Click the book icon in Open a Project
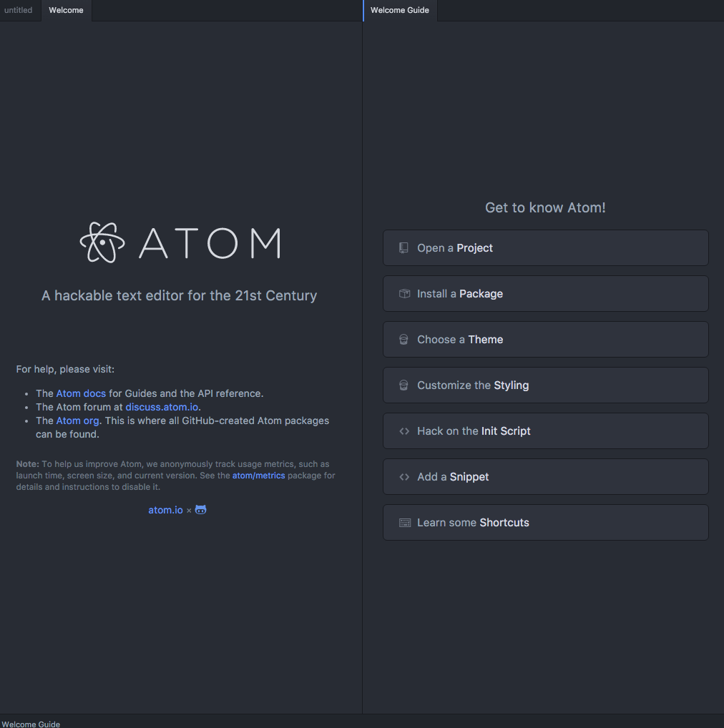Screen dimensions: 724x728 click(x=403, y=248)
